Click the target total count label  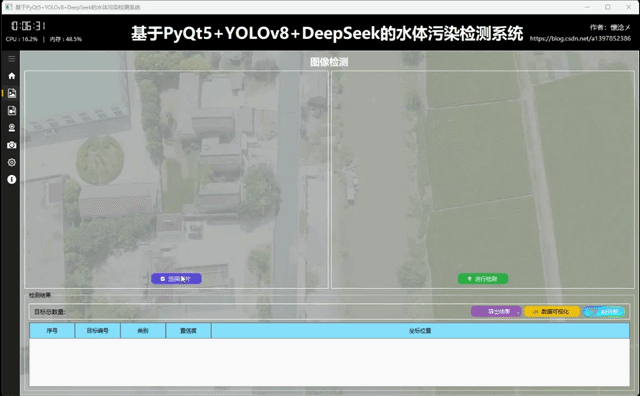pyautogui.click(x=50, y=312)
